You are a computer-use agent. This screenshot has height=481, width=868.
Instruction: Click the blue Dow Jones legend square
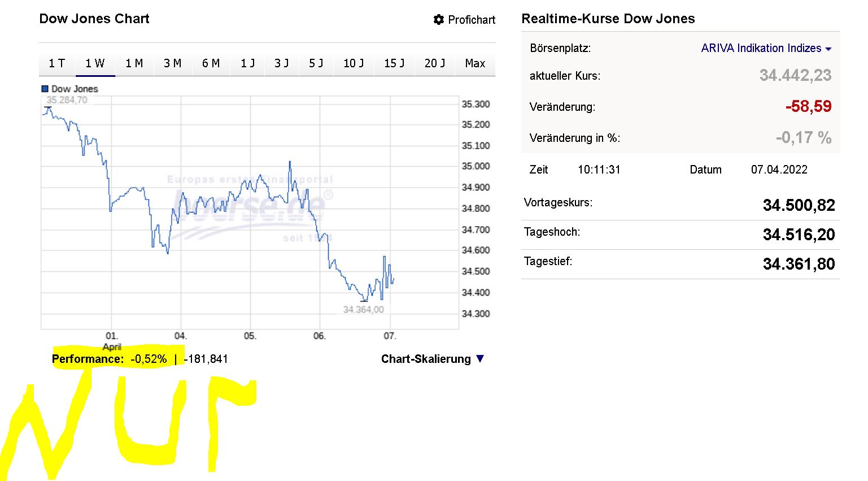pyautogui.click(x=45, y=89)
